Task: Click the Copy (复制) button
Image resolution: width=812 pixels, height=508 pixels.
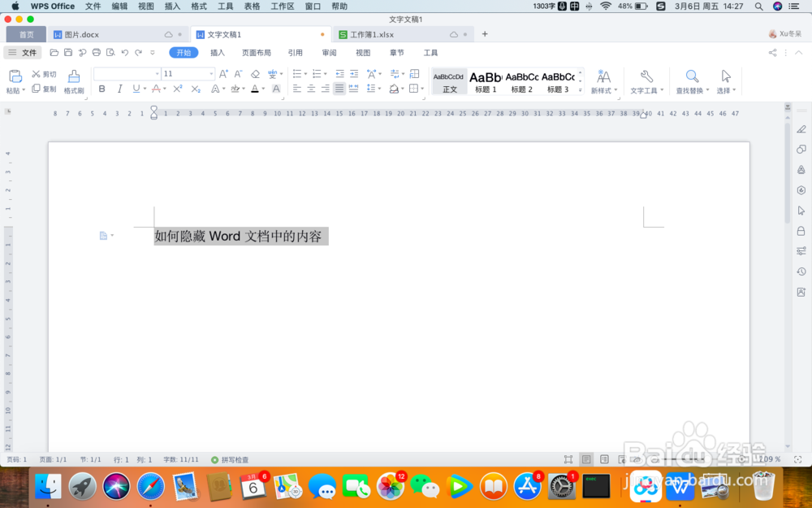Action: click(44, 89)
